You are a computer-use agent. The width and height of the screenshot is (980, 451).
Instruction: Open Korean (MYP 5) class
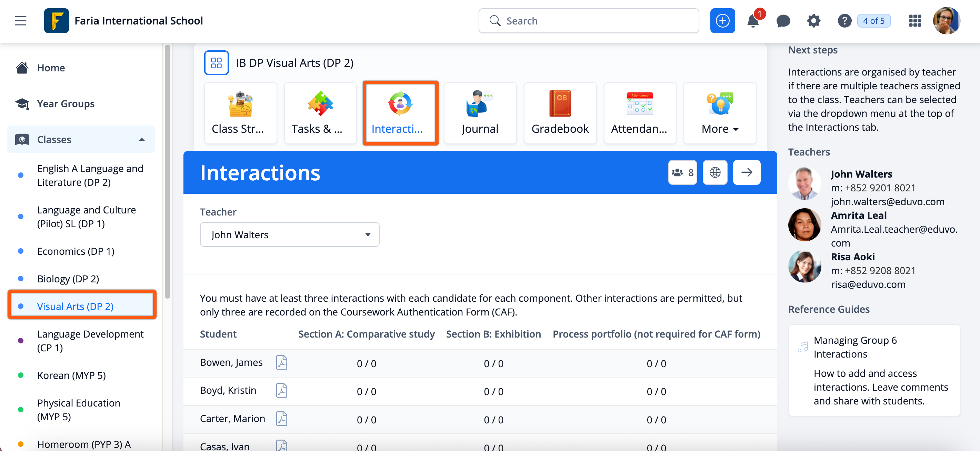point(71,375)
